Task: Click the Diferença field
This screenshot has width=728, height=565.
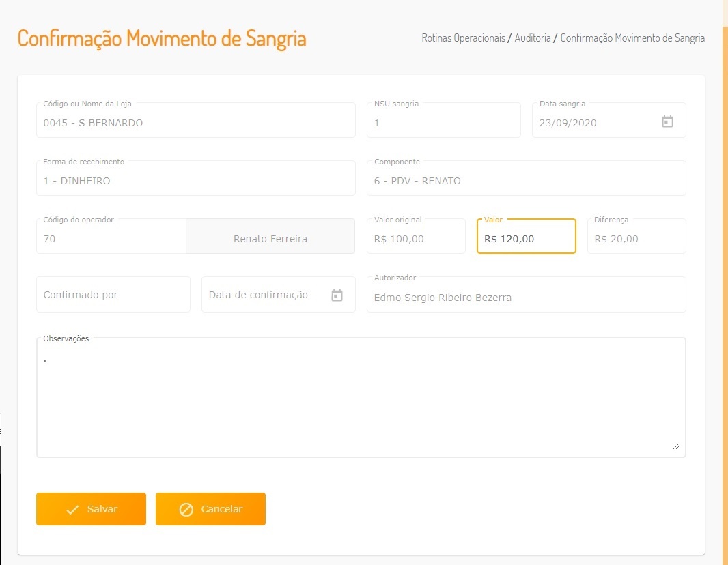Action: [636, 239]
